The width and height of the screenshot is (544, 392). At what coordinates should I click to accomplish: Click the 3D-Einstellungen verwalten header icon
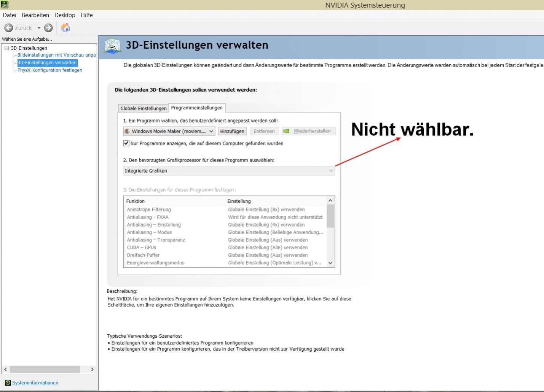click(x=112, y=46)
